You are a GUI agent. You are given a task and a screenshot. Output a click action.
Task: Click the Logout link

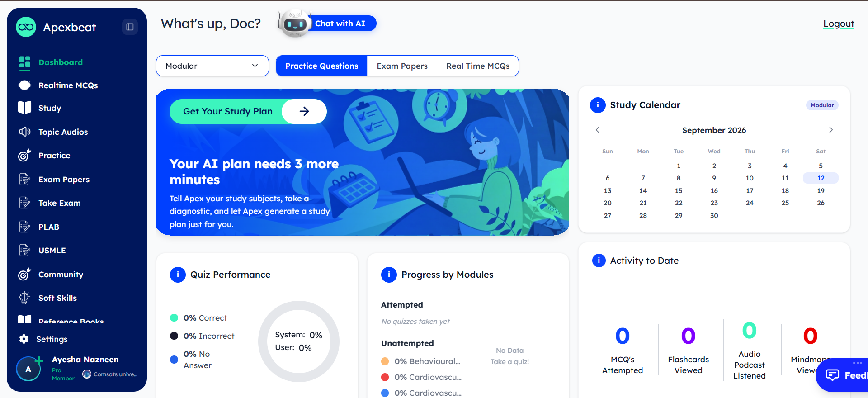coord(839,24)
